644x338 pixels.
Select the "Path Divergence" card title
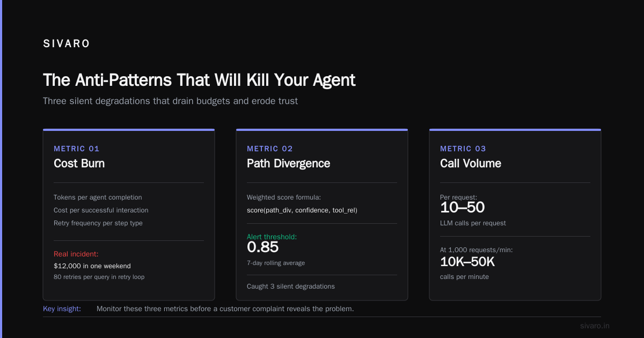[x=288, y=164]
